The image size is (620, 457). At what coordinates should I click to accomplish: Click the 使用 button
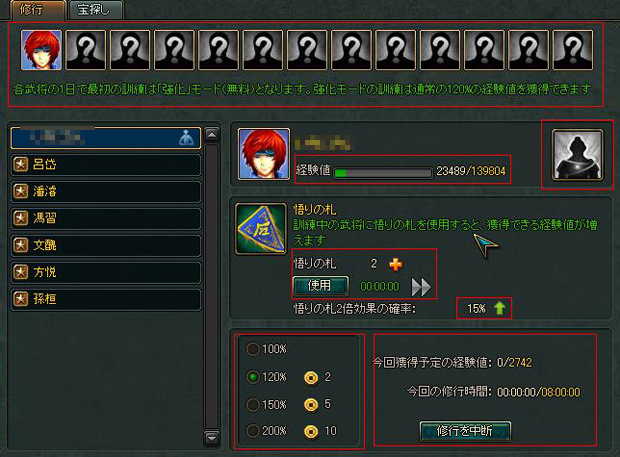(x=320, y=285)
